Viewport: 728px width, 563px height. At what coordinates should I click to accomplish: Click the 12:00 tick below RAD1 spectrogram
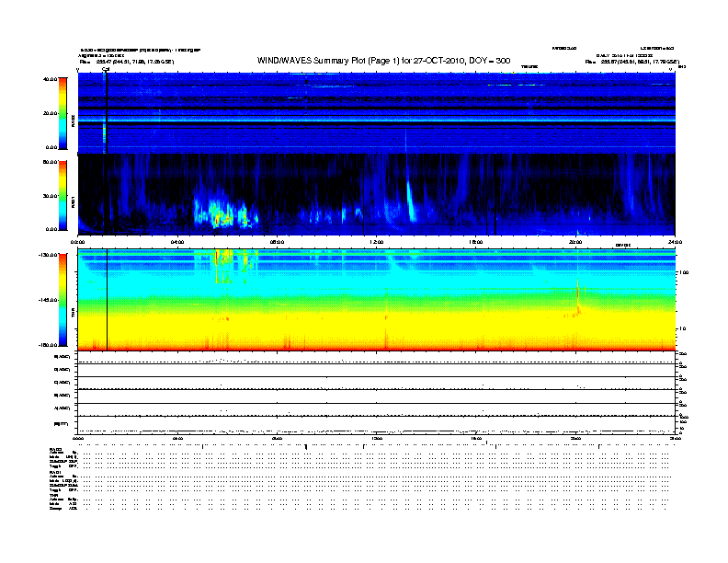377,242
